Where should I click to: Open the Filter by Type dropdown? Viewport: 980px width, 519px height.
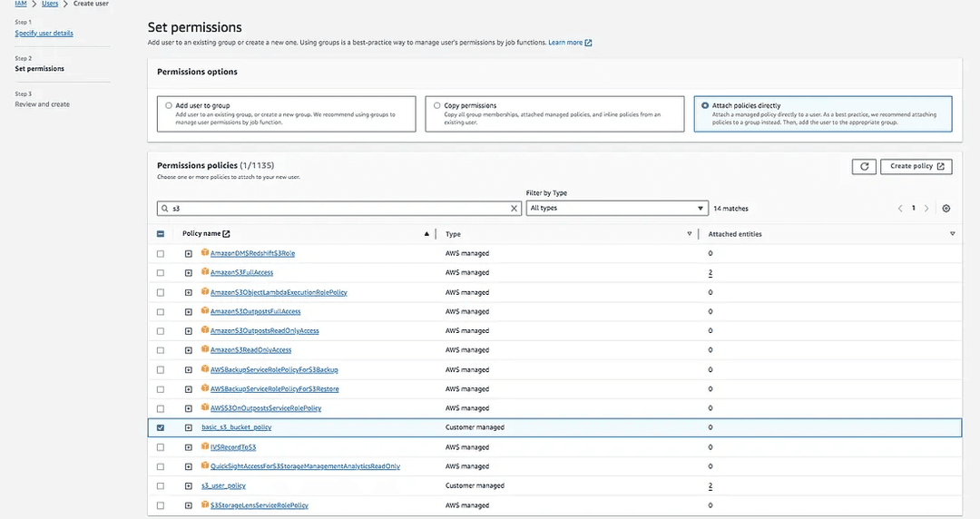(617, 208)
